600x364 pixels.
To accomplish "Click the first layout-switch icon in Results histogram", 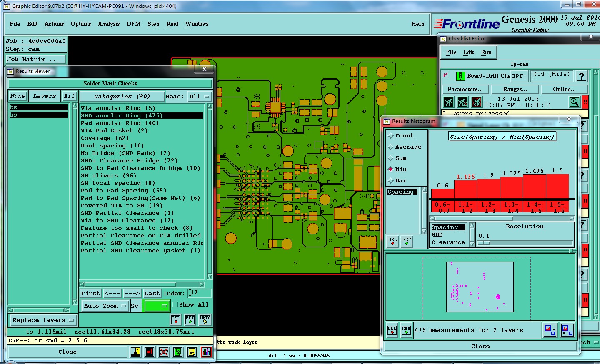I will click(550, 330).
